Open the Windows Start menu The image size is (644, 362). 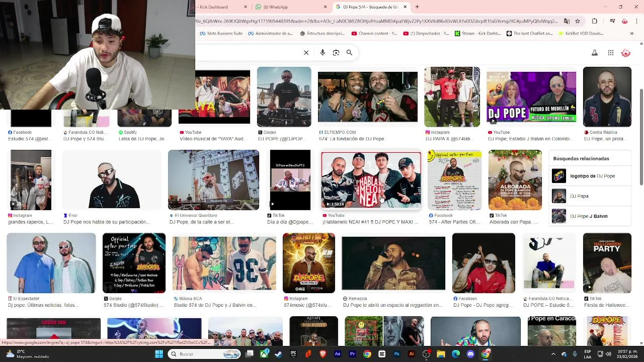click(x=159, y=354)
